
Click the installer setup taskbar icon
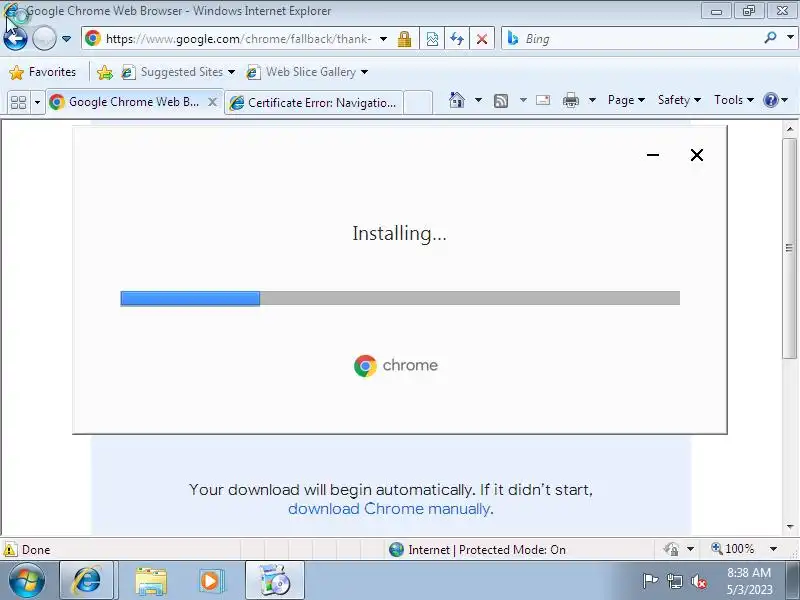[x=275, y=581]
